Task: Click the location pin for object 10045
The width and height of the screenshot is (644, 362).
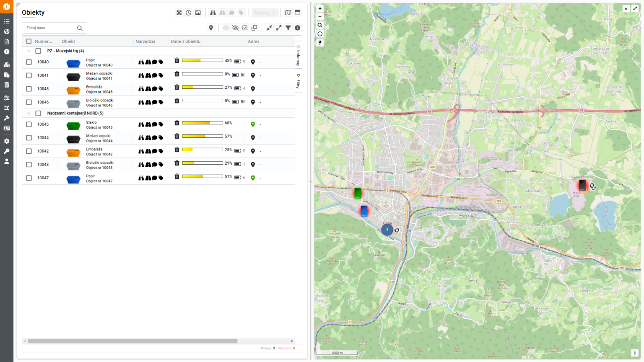Action: (253, 124)
